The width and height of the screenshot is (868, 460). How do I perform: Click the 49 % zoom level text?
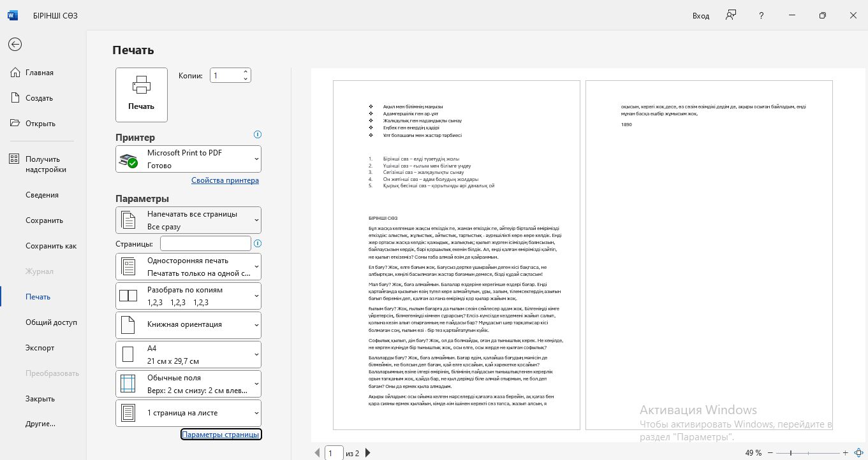click(753, 453)
